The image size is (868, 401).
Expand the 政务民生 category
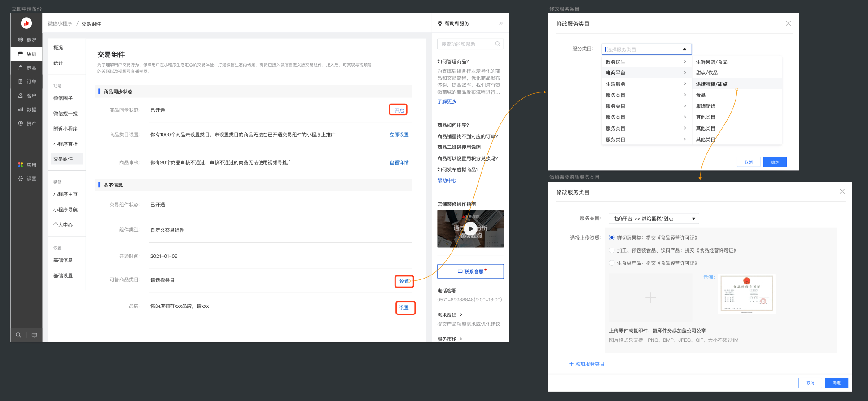tap(645, 62)
